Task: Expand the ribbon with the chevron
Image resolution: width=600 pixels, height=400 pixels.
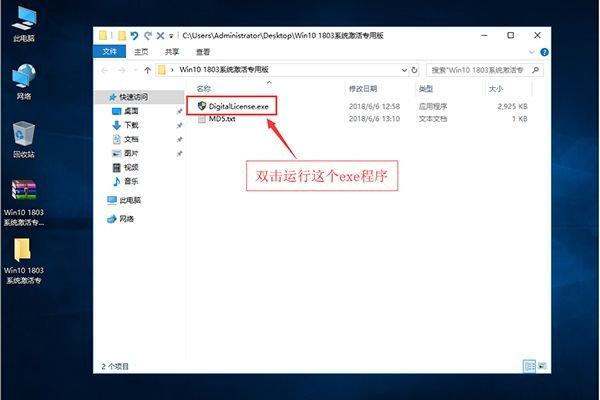Action: coord(532,52)
